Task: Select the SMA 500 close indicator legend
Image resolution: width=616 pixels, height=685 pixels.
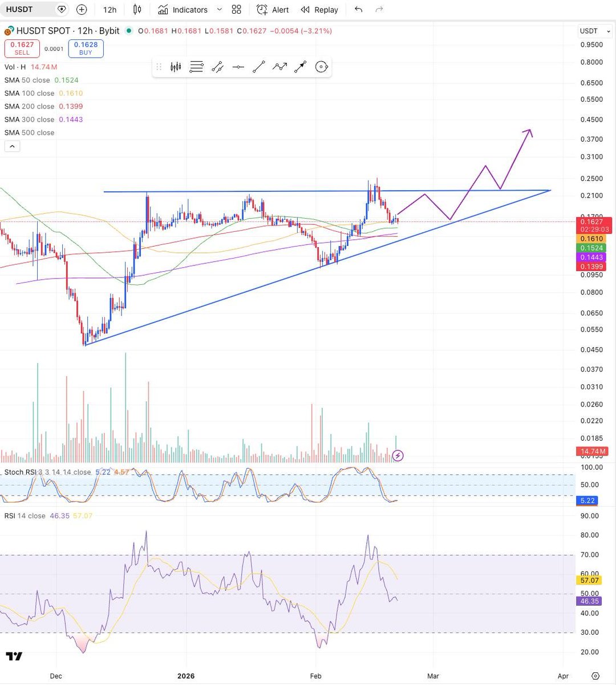Action: tap(29, 132)
